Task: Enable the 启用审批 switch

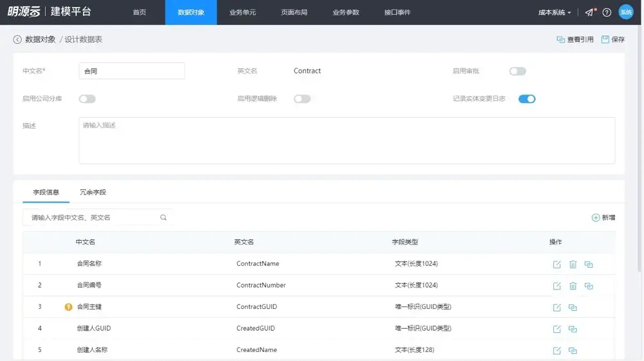Action: (x=518, y=71)
